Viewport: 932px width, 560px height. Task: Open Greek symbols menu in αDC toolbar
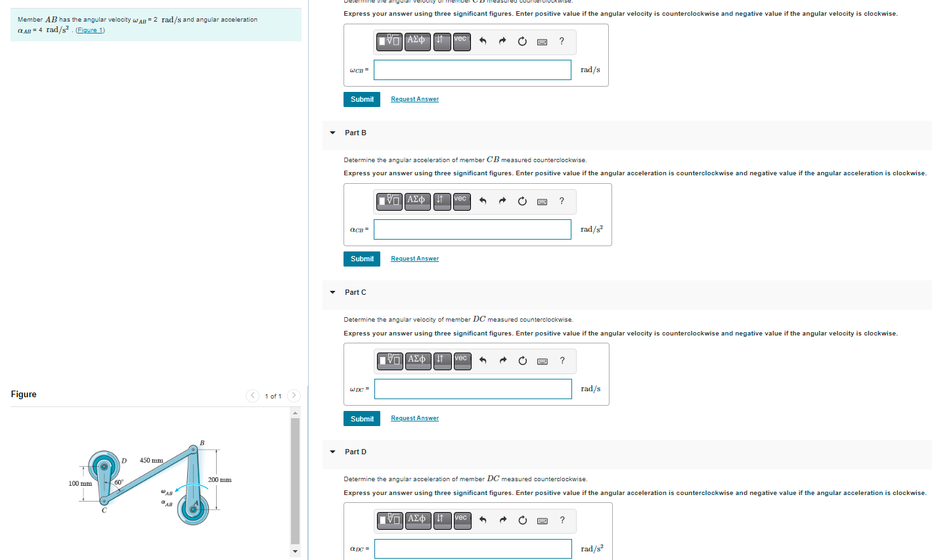click(417, 521)
